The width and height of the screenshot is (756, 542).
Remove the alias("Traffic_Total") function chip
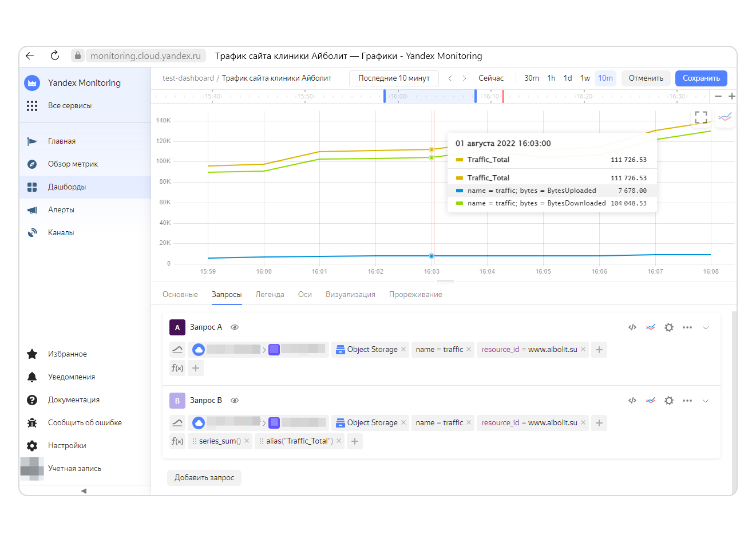pyautogui.click(x=339, y=441)
